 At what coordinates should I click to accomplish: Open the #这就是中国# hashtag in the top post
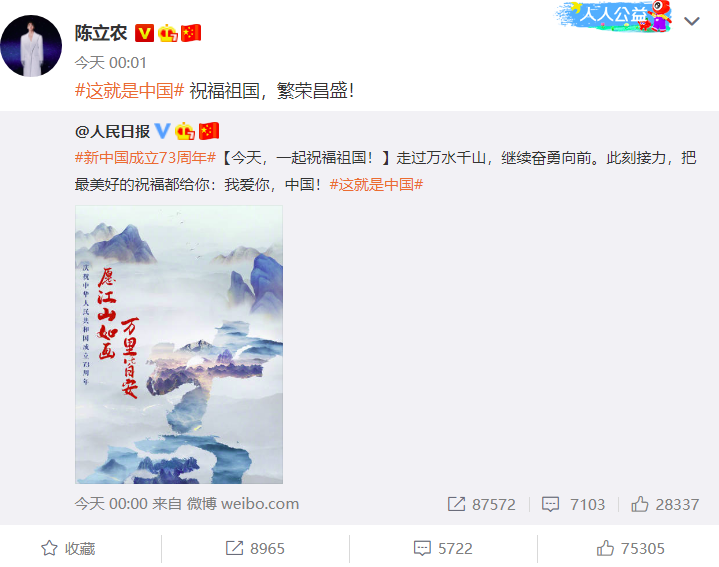tap(129, 91)
